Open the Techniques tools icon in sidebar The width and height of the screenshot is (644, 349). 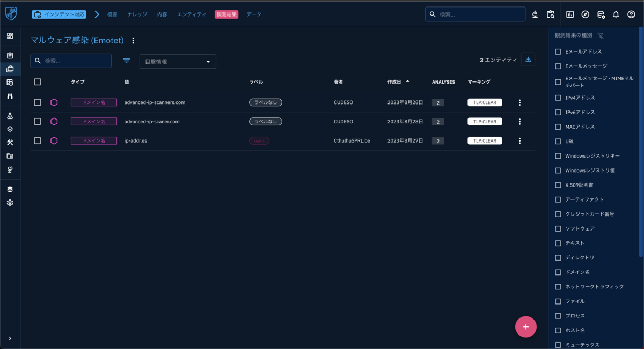[x=10, y=143]
